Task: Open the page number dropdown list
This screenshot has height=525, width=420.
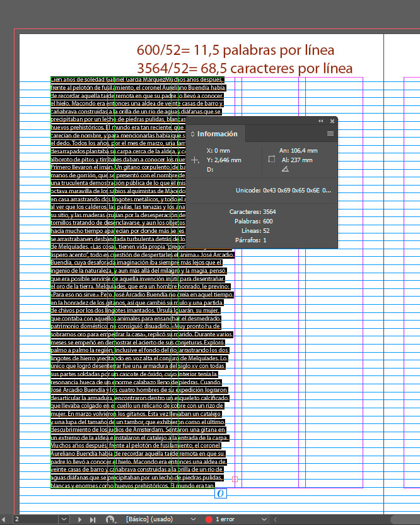Action: pos(64,519)
